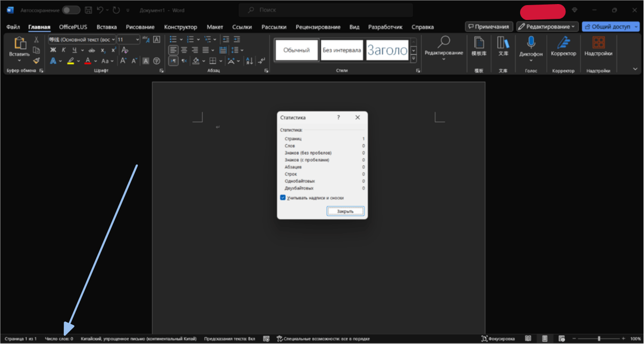
Task: Apply underline with the Ч button
Action: [74, 50]
